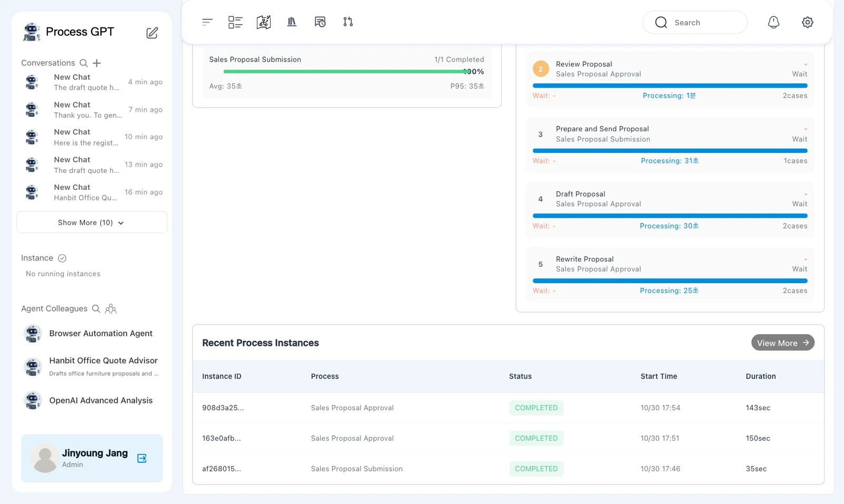
Task: Select OpenAI Advanced Analysis agent
Action: [92, 400]
